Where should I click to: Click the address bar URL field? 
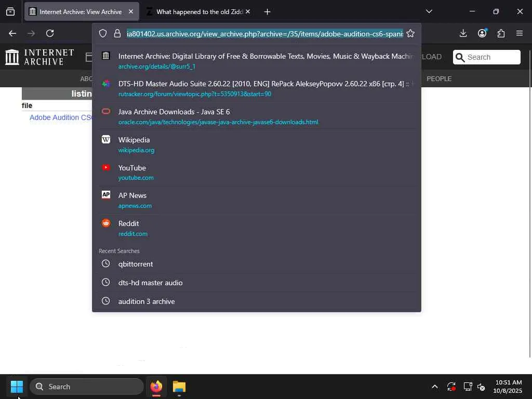coord(265,34)
